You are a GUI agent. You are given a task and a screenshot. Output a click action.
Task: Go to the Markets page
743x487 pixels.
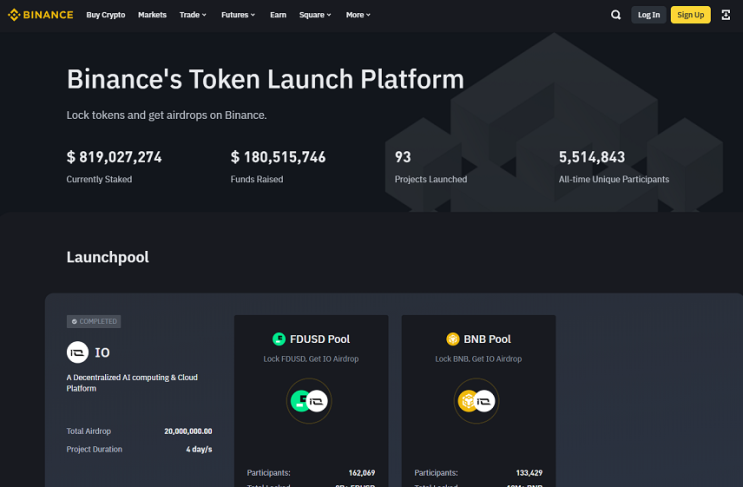click(152, 15)
